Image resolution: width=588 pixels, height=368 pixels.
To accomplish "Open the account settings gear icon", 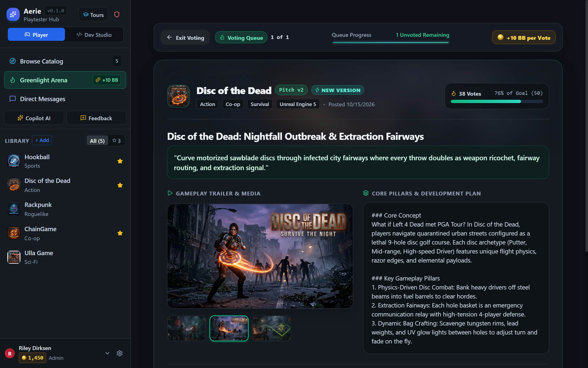I will tap(120, 353).
